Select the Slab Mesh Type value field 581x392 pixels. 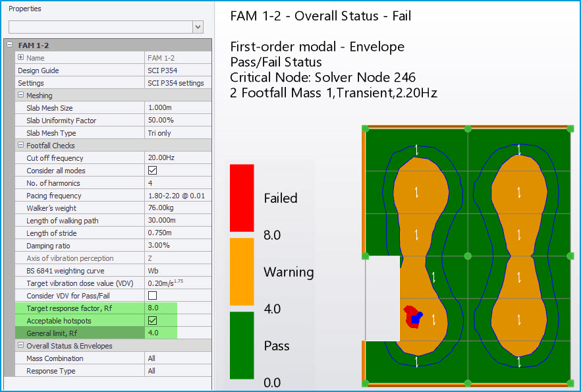(178, 133)
